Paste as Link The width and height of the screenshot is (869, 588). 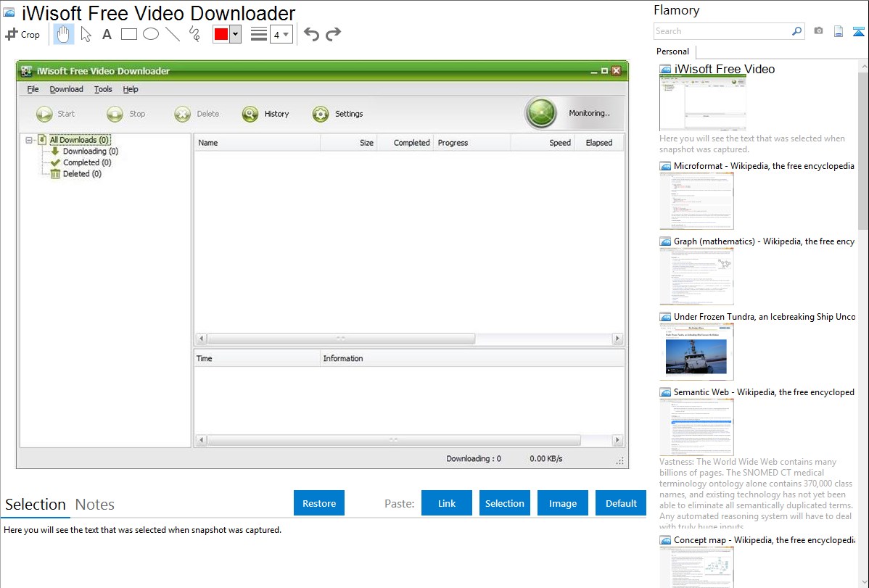pos(447,502)
